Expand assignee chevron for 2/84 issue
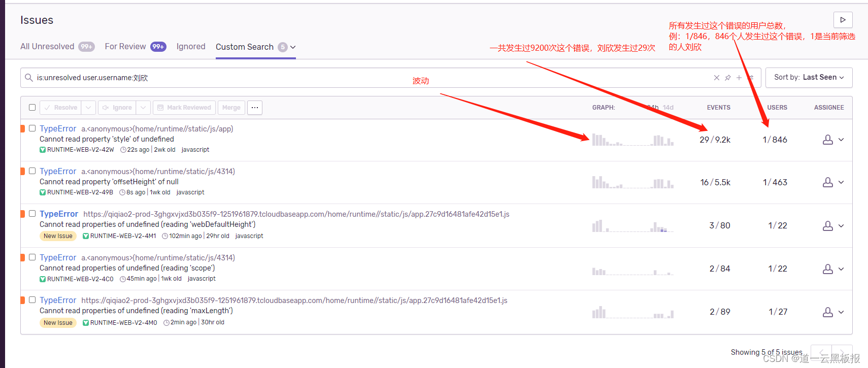868x368 pixels. pos(841,269)
